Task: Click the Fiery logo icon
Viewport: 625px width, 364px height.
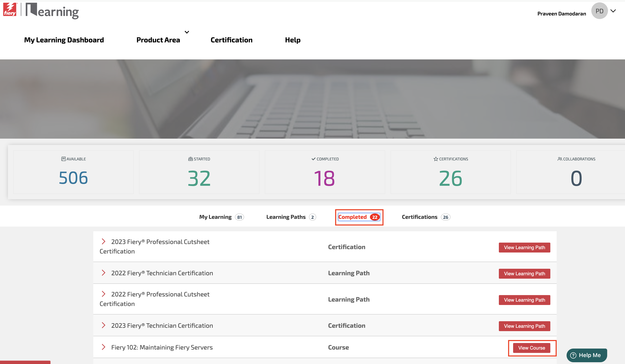Action: [10, 10]
